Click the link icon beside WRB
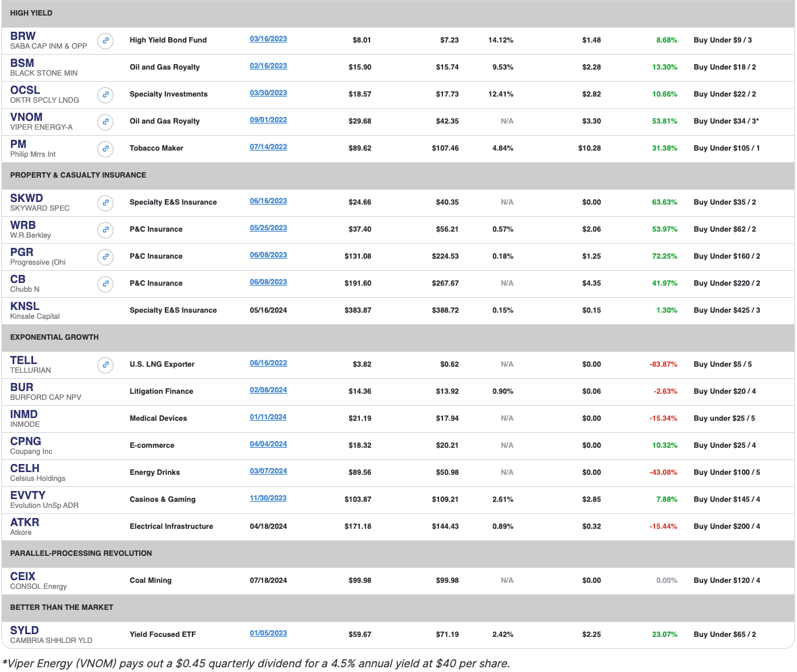 (x=105, y=230)
